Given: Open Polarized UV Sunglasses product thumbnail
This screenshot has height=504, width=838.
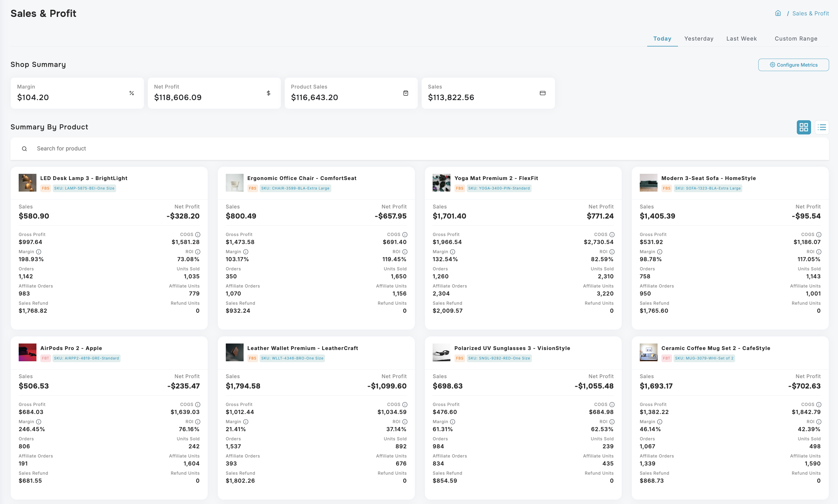Looking at the screenshot, I should point(441,352).
